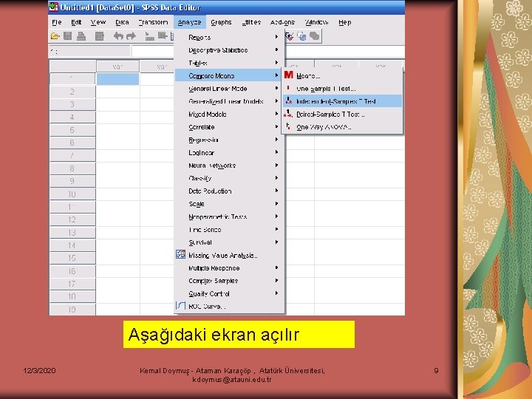Image resolution: width=532 pixels, height=399 pixels.
Task: Open the Transform menu
Action: click(154, 22)
